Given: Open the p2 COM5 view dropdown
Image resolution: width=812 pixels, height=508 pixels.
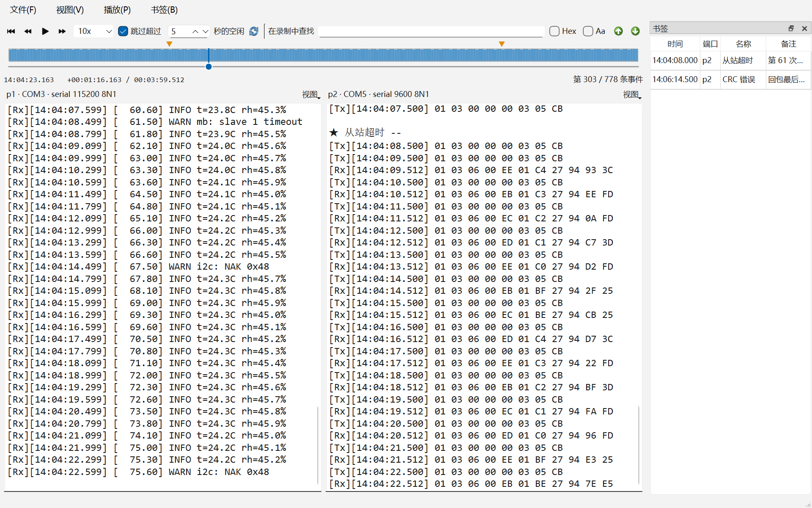Looking at the screenshot, I should [x=632, y=95].
